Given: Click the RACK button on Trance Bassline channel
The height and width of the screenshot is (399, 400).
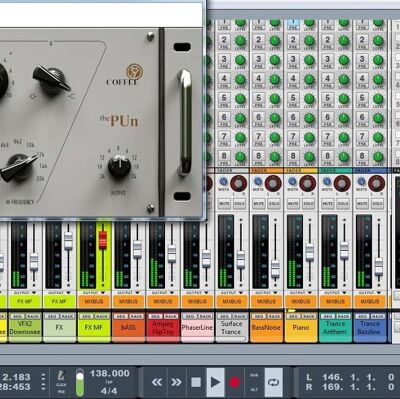Looking at the screenshot, I should pyautogui.click(x=378, y=316).
